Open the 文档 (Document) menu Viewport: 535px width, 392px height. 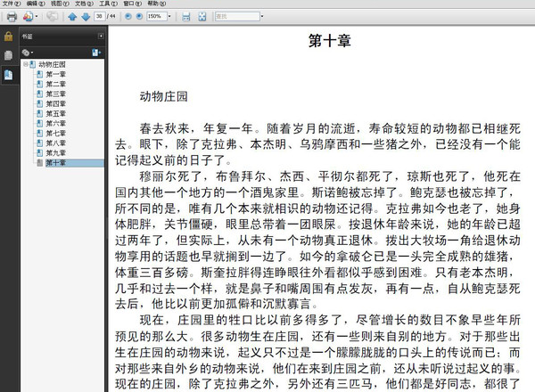(84, 4)
